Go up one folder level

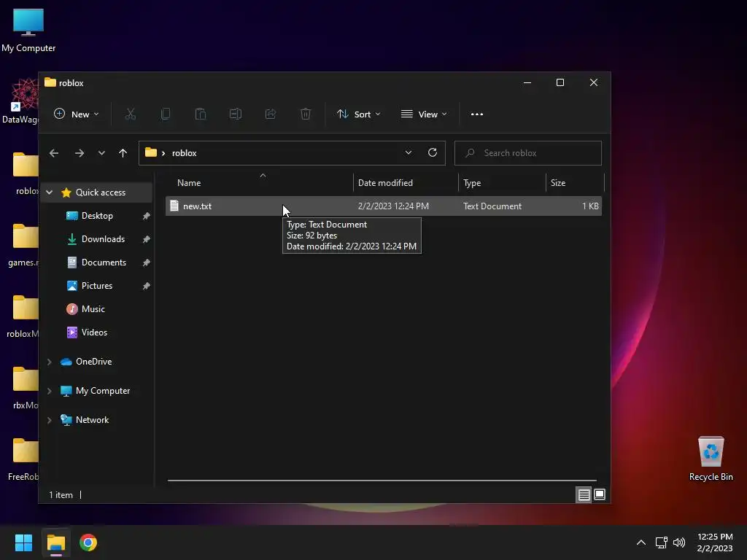tap(123, 153)
